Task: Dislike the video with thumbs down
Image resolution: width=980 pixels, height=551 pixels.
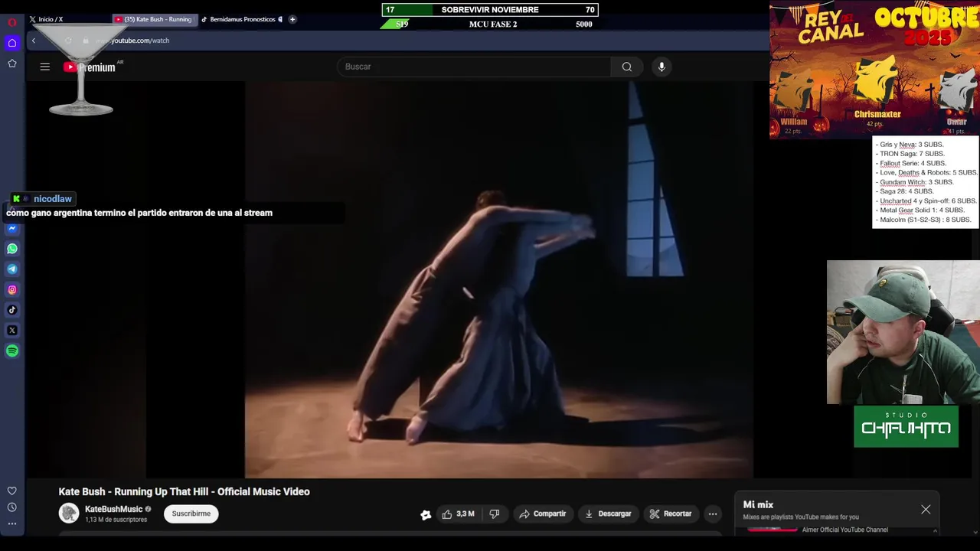Action: [495, 514]
